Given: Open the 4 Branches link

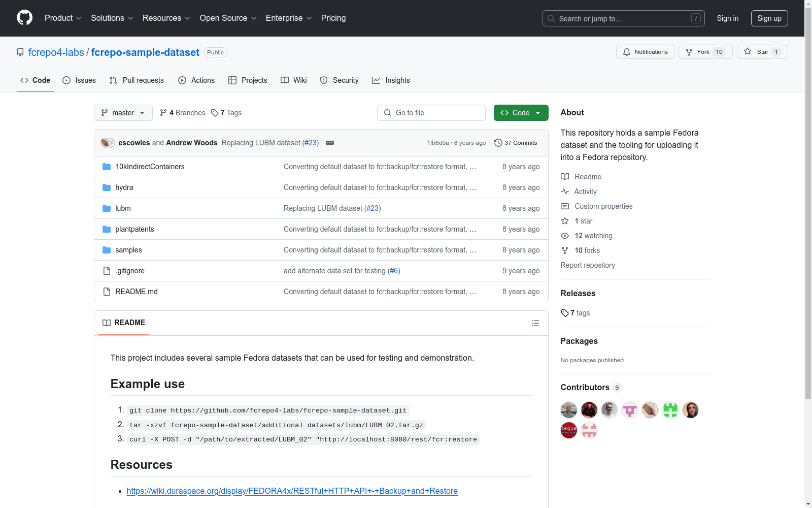Looking at the screenshot, I should (183, 113).
